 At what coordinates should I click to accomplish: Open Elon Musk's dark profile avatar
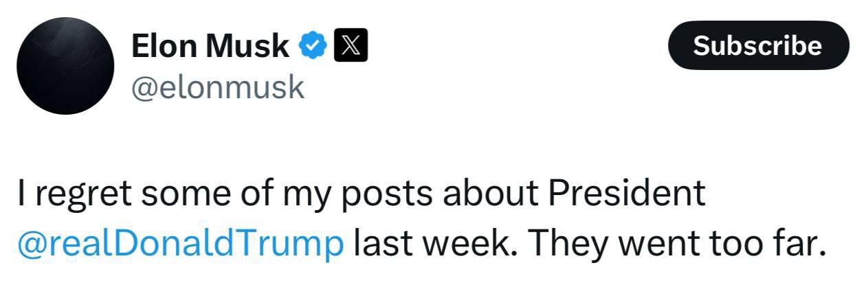pyautogui.click(x=65, y=67)
